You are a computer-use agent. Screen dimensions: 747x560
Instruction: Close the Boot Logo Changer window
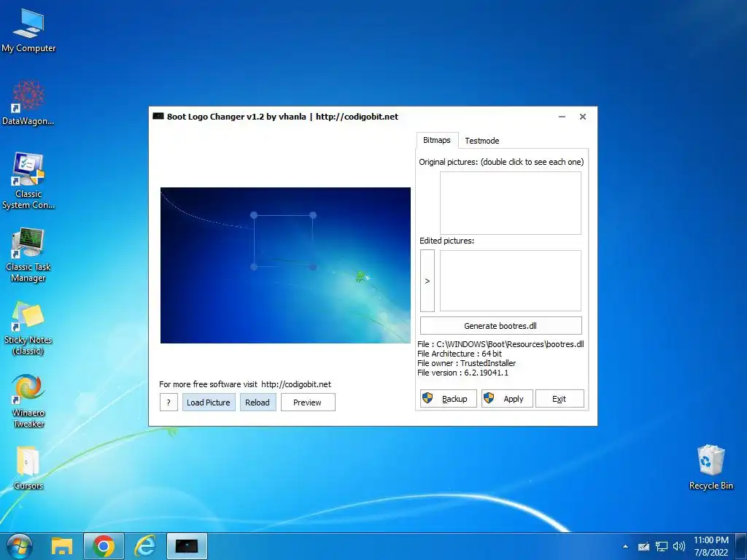(x=583, y=117)
